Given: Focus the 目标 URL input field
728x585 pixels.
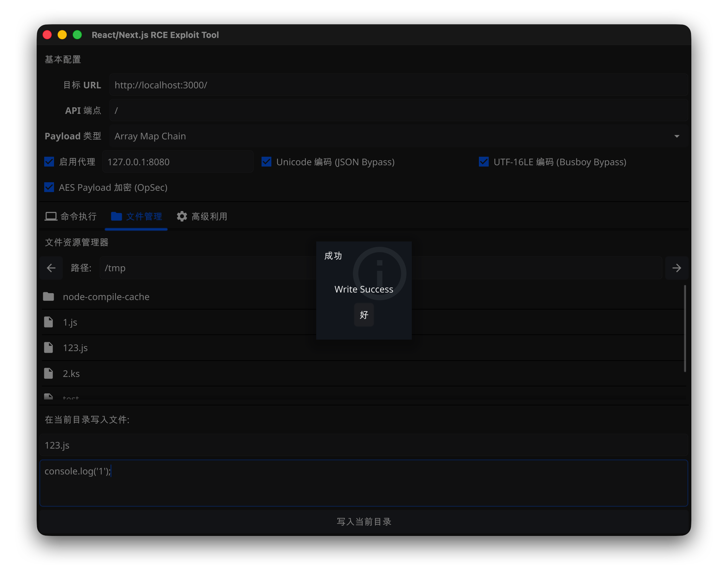Looking at the screenshot, I should pyautogui.click(x=398, y=85).
